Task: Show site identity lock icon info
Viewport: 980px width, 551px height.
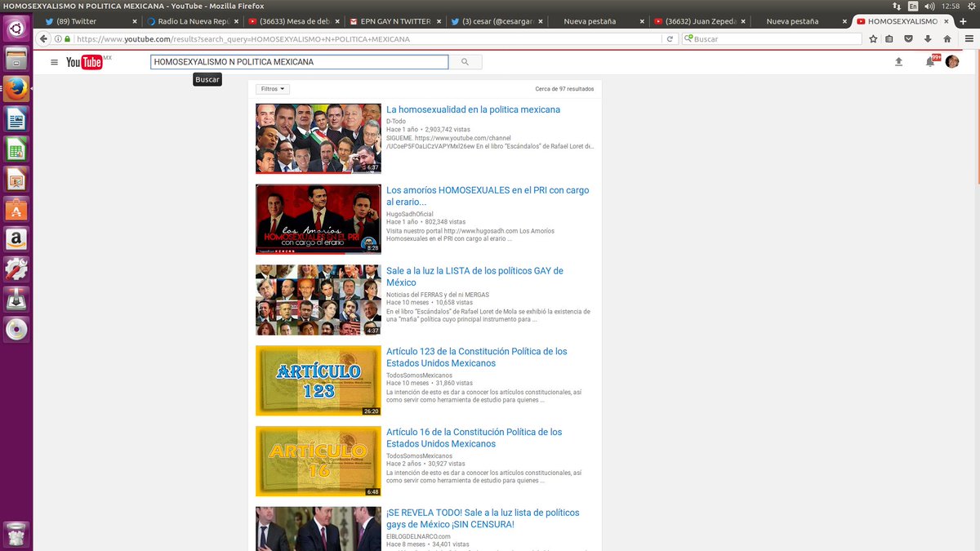Action: coord(66,38)
